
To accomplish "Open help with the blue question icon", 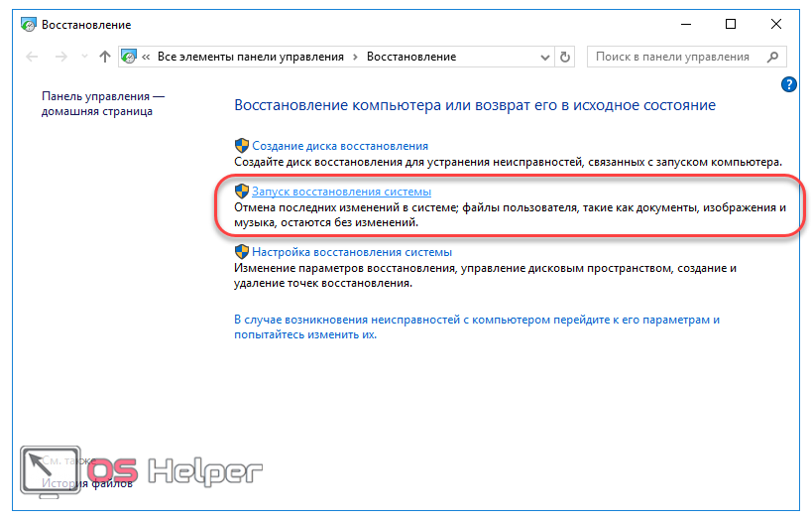I will pos(789,84).
